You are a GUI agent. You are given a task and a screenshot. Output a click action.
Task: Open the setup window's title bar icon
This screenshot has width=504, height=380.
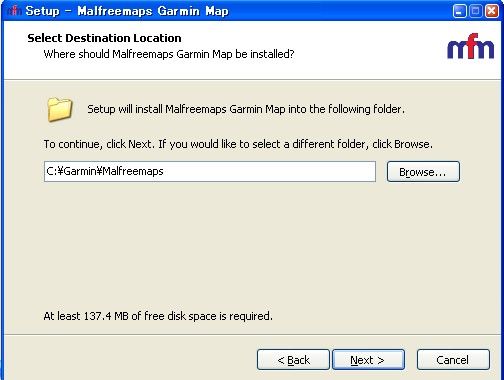pos(14,11)
